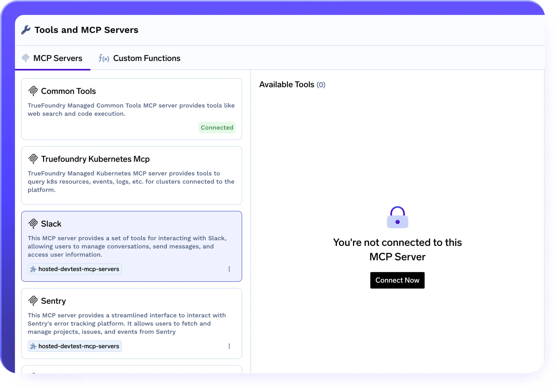Click the puzzle icon on Slack's server tag
560x392 pixels.
click(x=33, y=269)
